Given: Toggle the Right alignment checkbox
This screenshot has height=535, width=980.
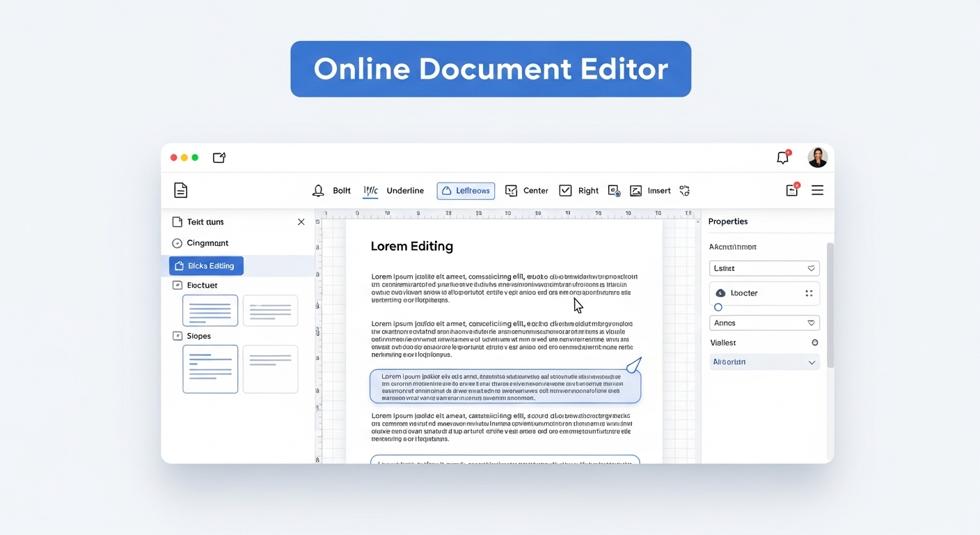Looking at the screenshot, I should pyautogui.click(x=565, y=191).
